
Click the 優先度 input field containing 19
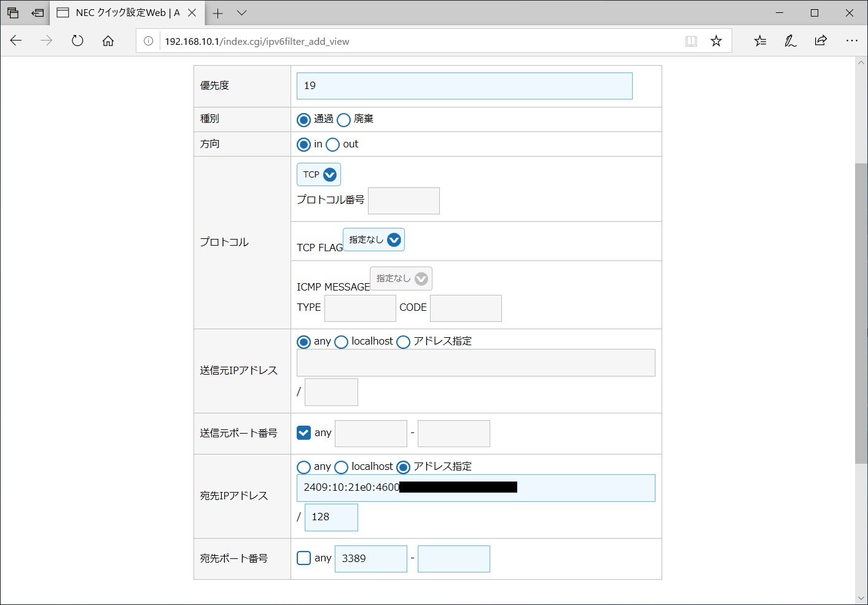tap(464, 86)
